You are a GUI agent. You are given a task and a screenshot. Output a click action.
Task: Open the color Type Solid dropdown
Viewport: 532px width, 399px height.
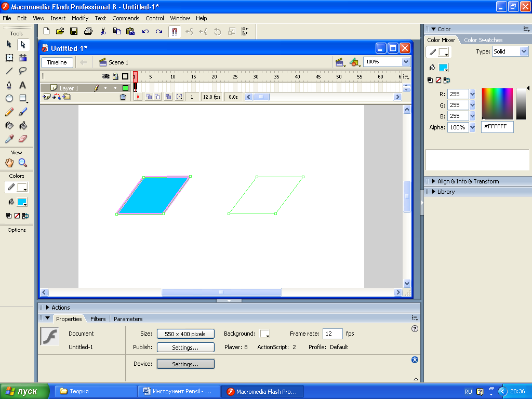click(x=524, y=51)
